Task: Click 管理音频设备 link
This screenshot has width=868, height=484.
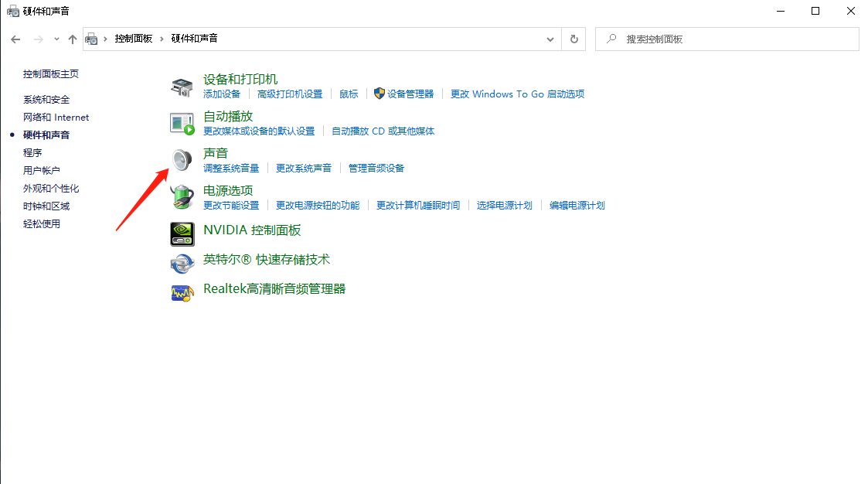Action: pyautogui.click(x=376, y=169)
